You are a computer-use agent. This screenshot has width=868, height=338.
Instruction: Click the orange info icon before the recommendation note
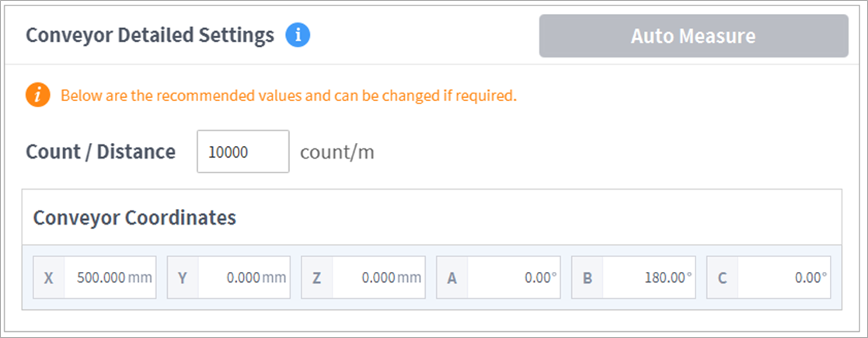click(37, 96)
